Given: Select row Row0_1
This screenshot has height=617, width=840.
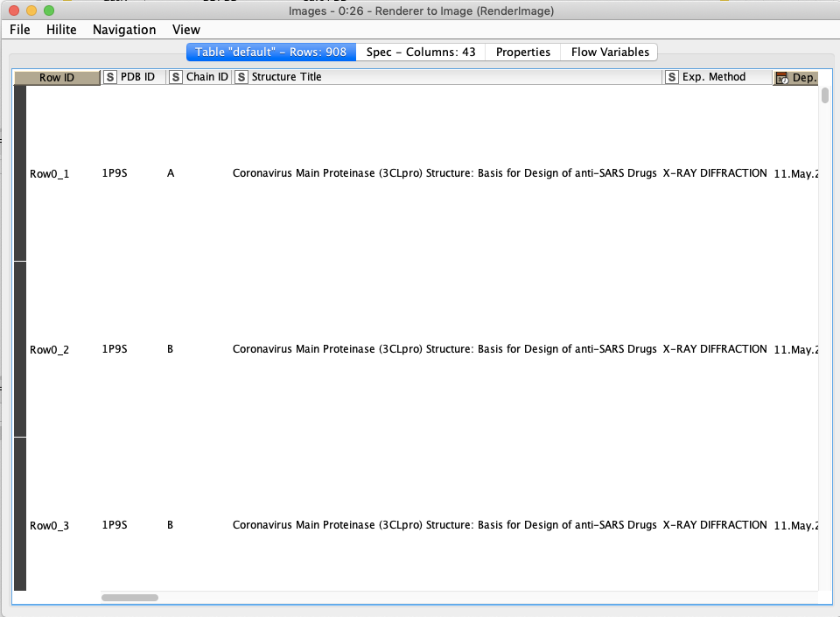Looking at the screenshot, I should click(49, 173).
